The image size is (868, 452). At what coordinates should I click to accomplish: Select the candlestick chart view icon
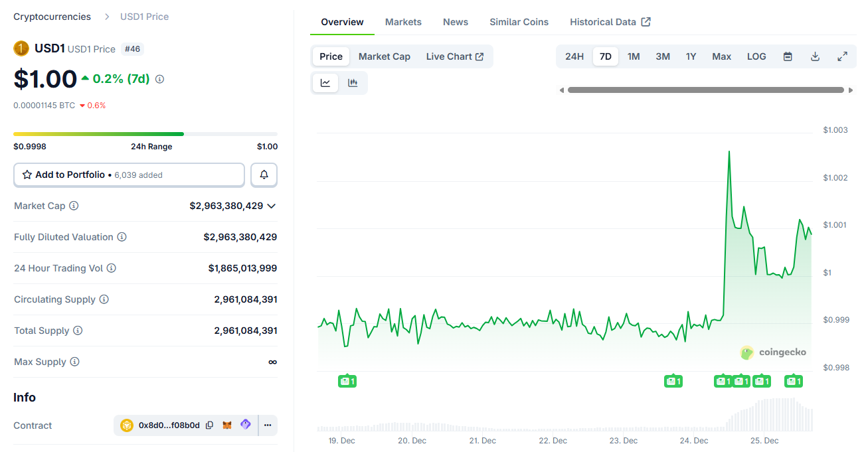[353, 82]
